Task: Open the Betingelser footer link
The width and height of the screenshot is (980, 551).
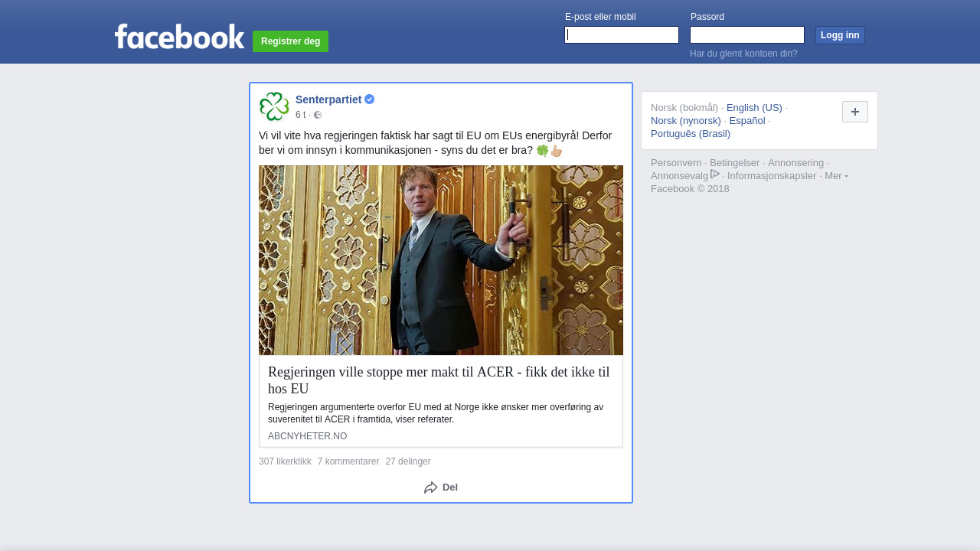Action: [x=735, y=163]
